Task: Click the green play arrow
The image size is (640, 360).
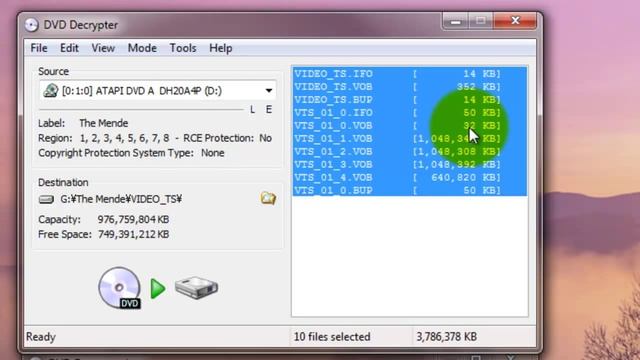Action: coord(158,289)
